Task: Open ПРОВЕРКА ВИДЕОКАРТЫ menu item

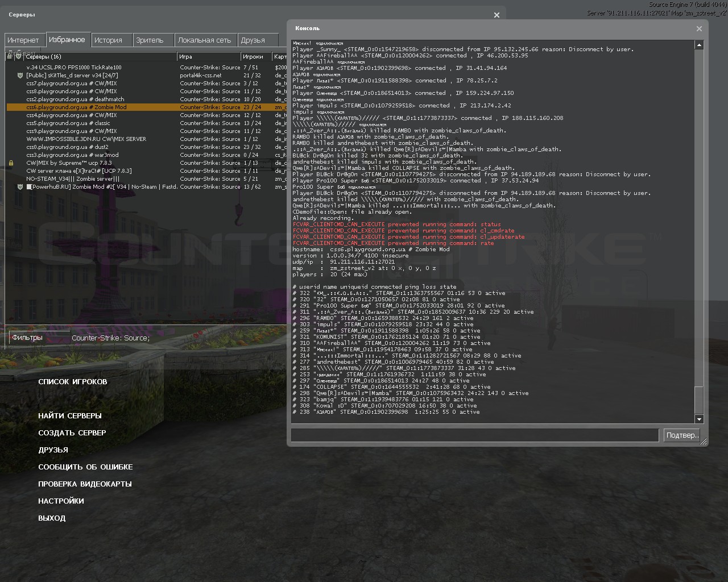Action: (x=85, y=484)
